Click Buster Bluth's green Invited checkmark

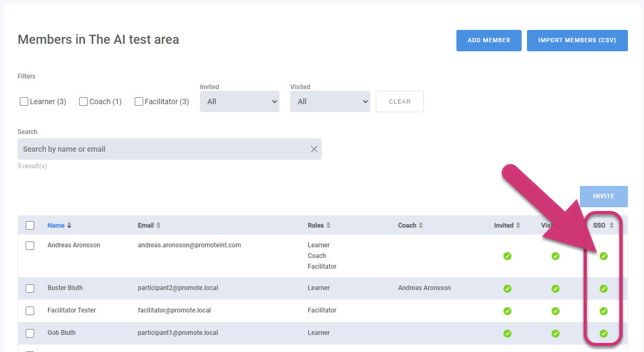click(507, 288)
